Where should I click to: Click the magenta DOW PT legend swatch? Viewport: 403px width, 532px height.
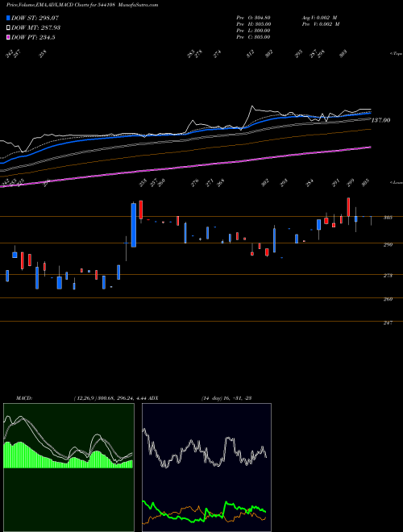(x=9, y=37)
